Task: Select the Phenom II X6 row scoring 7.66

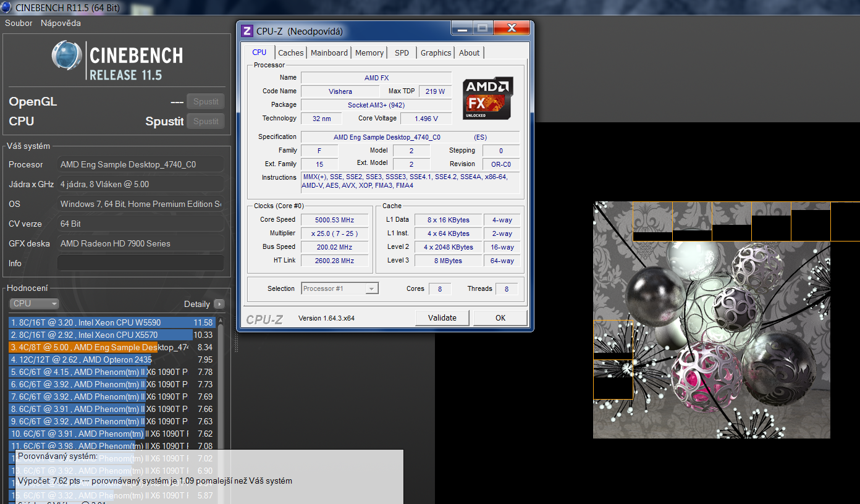Action: click(112, 409)
